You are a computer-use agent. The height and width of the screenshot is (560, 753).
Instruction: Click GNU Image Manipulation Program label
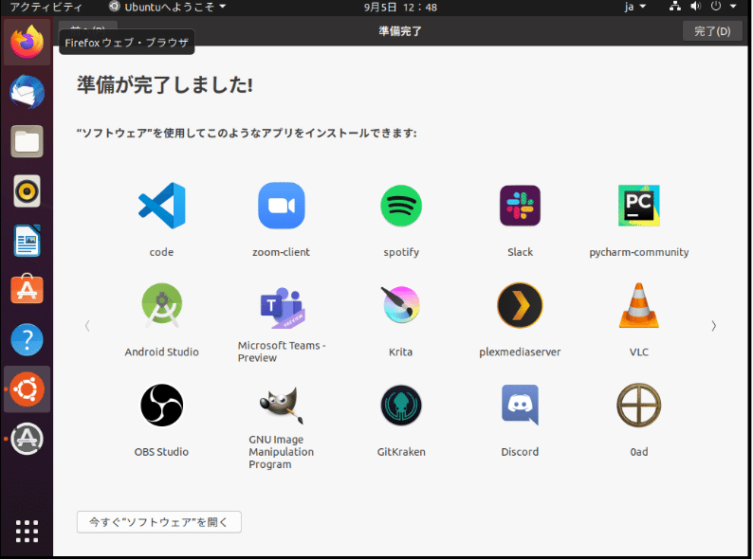tap(282, 452)
